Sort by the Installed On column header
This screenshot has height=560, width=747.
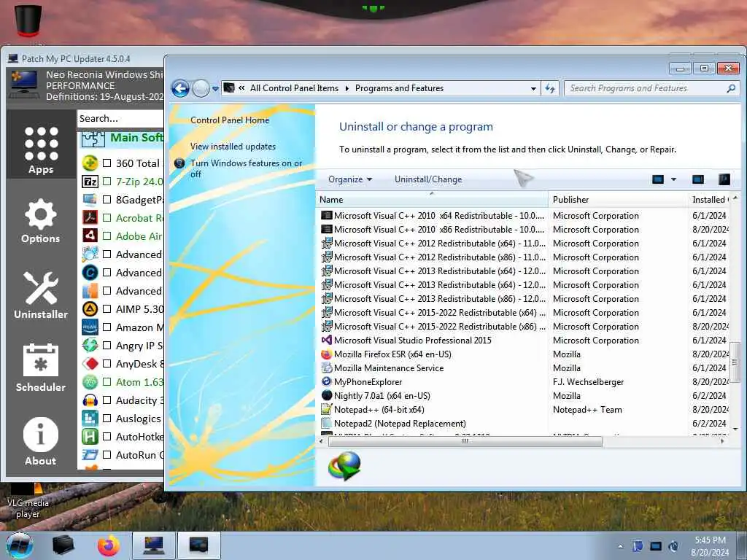709,200
